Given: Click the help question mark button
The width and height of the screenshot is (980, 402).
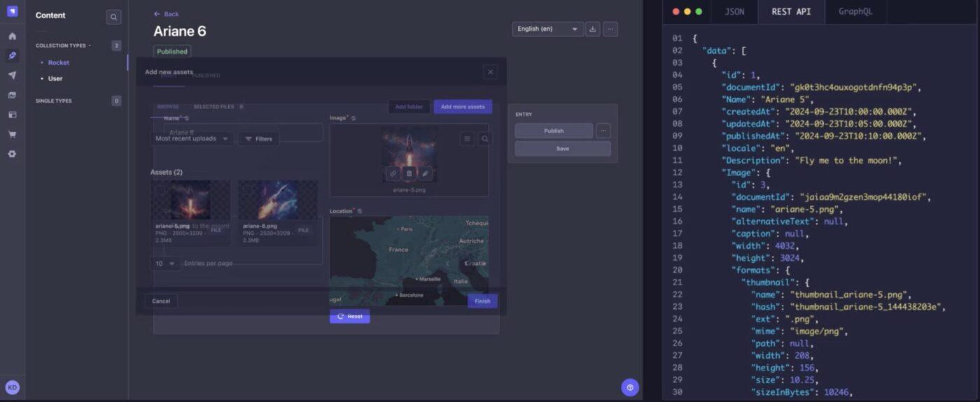Looking at the screenshot, I should pyautogui.click(x=630, y=387).
